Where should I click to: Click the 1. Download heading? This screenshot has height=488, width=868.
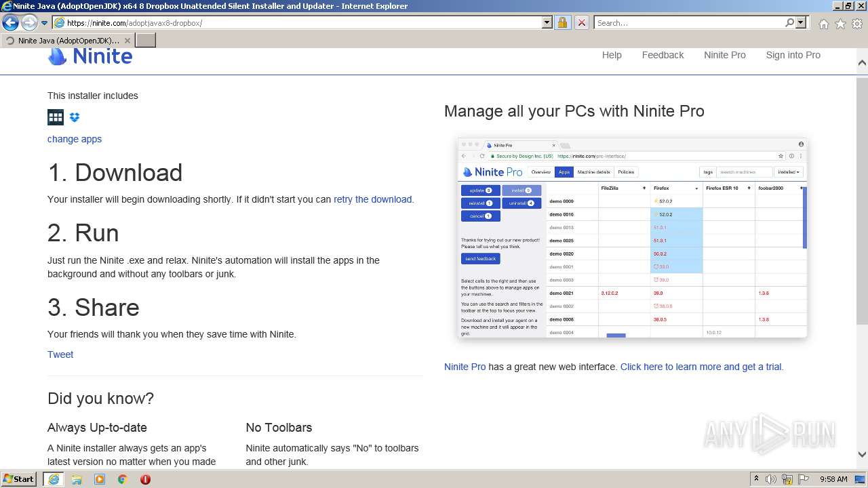point(115,173)
